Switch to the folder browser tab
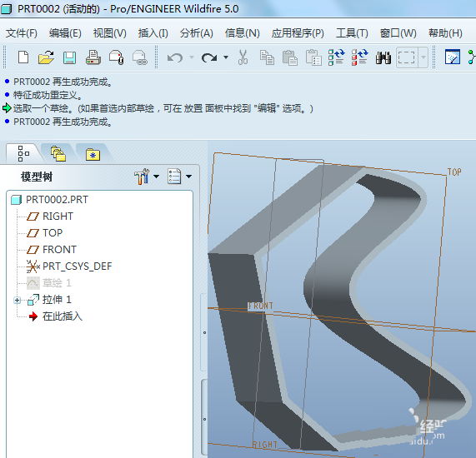The height and width of the screenshot is (458, 476). (58, 154)
